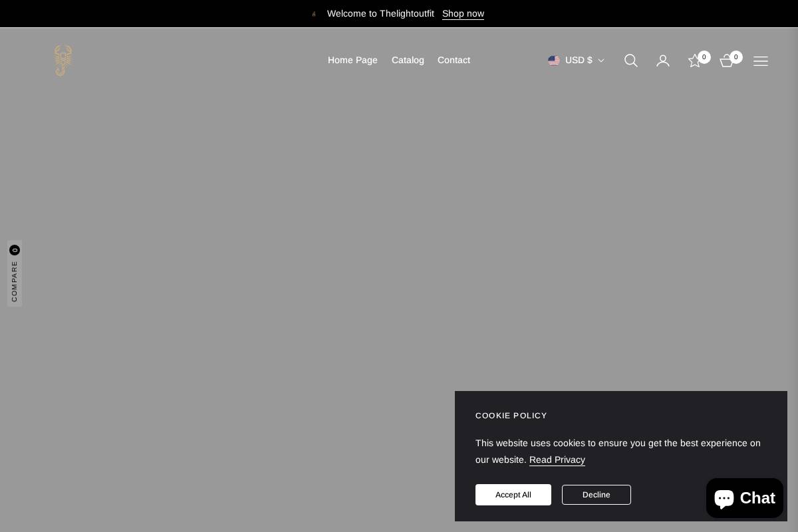Screen dimensions: 798x532
Task: Click the wishlist count badge showing 0
Action: (704, 57)
